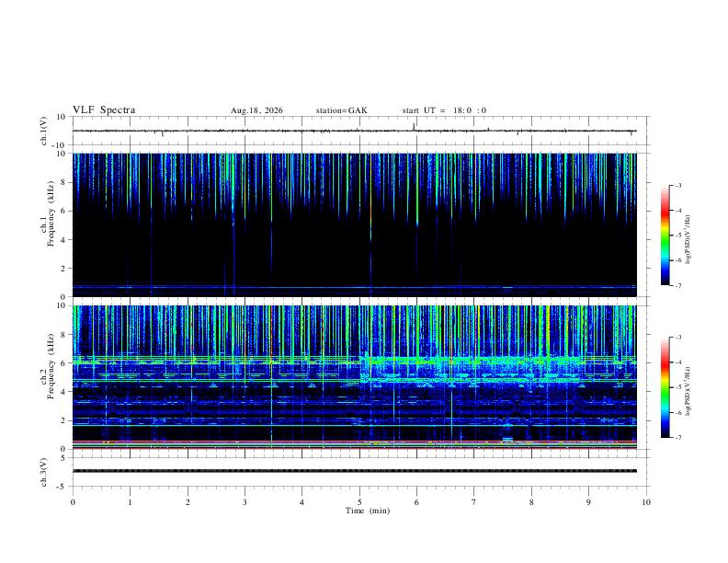Click the red line near bottom of ch.2 spectrogram

pyautogui.click(x=355, y=442)
